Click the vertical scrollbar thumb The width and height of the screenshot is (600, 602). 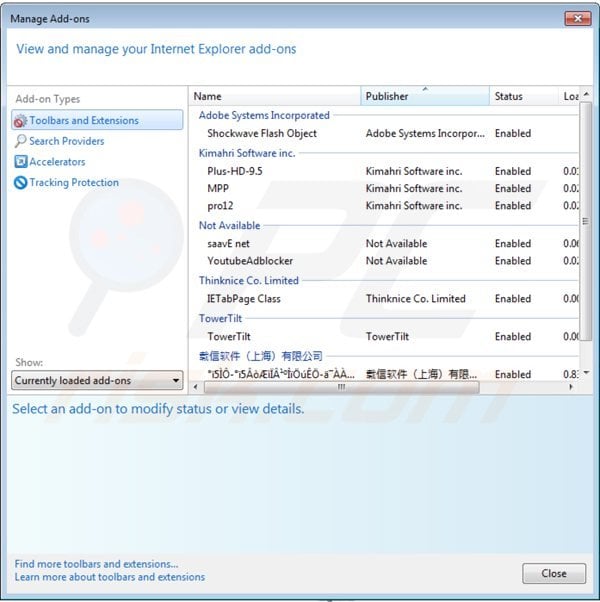tap(586, 221)
